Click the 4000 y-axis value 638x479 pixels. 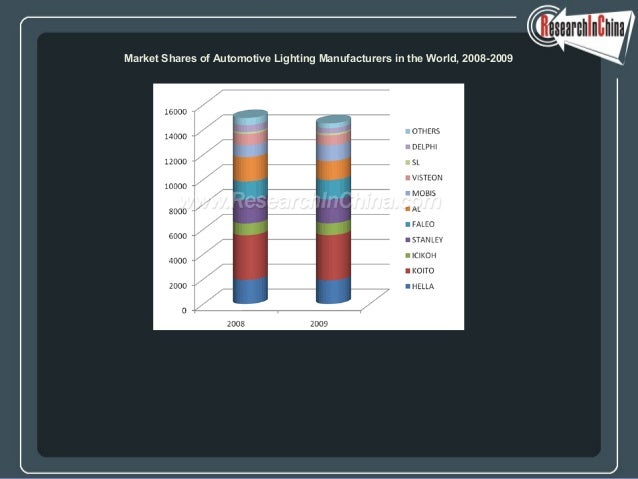[x=178, y=260]
